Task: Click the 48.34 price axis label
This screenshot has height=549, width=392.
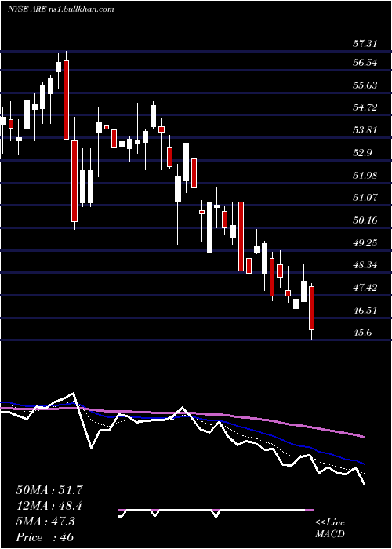Action: pyautogui.click(x=365, y=265)
